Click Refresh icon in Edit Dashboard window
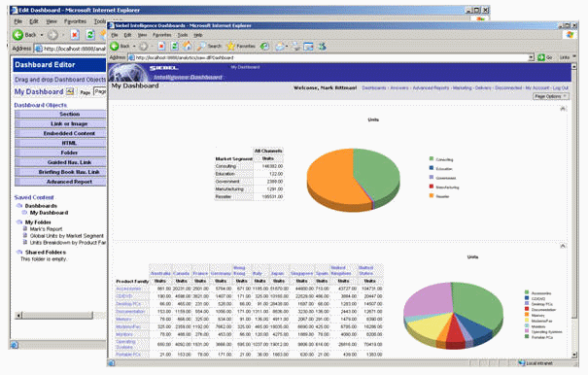Viewport: 588px width, 375px height. pos(90,35)
